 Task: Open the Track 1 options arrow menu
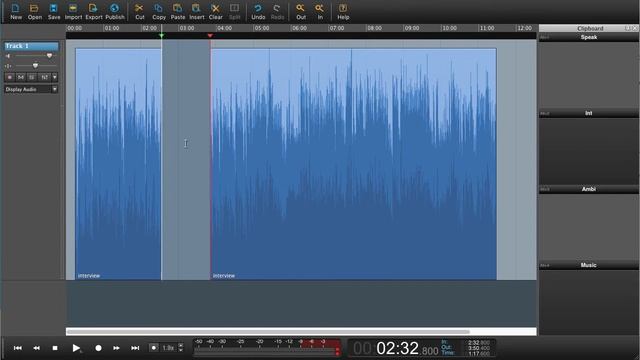pos(55,77)
